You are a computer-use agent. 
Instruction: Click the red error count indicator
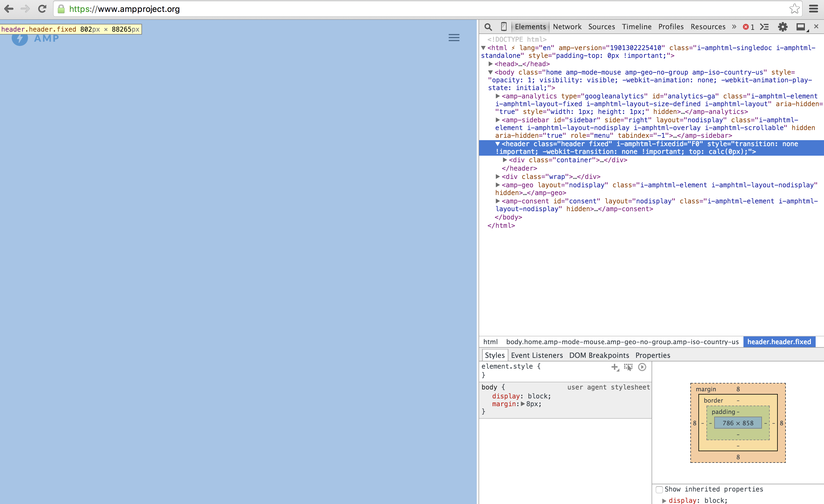[x=748, y=27]
